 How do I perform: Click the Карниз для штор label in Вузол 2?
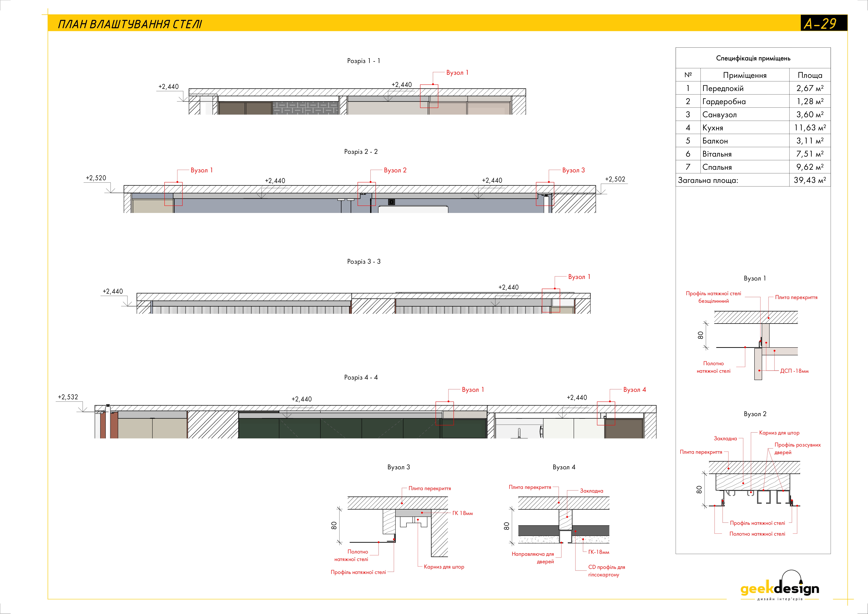[x=779, y=433]
